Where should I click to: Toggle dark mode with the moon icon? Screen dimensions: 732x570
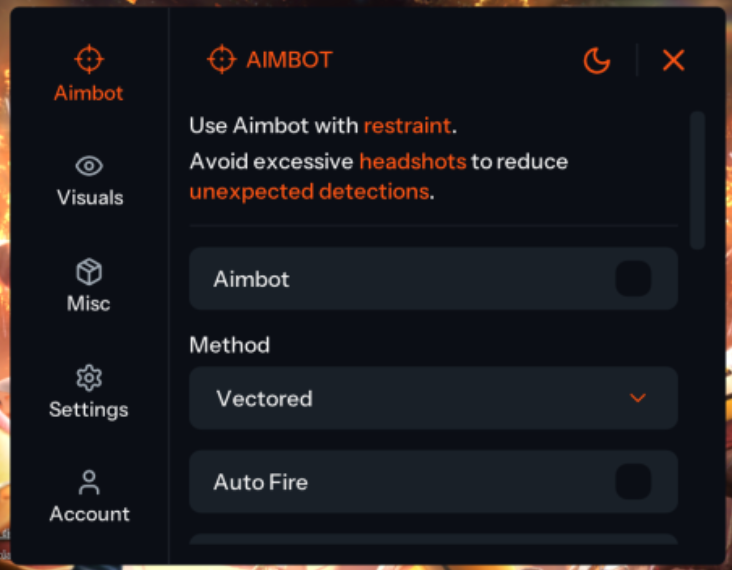[x=597, y=60]
